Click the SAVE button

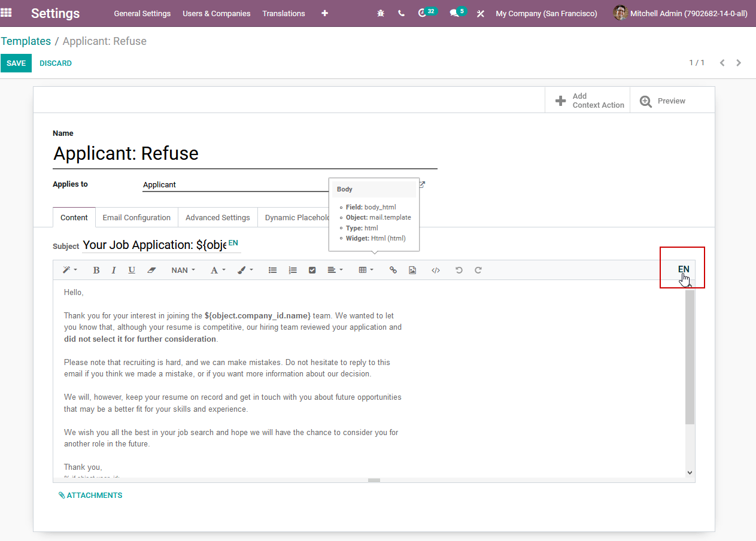point(16,63)
